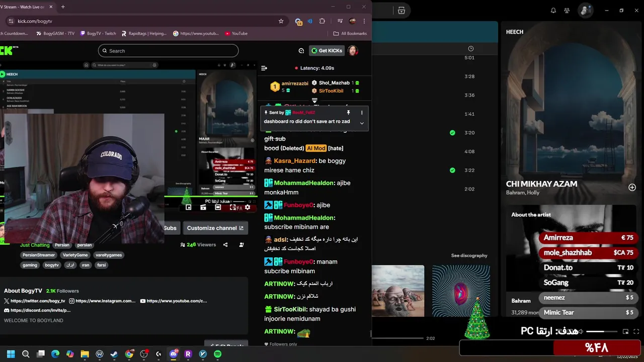This screenshot has width=644, height=362.
Task: Sort tracks by the duration clock icon
Action: coord(471,49)
